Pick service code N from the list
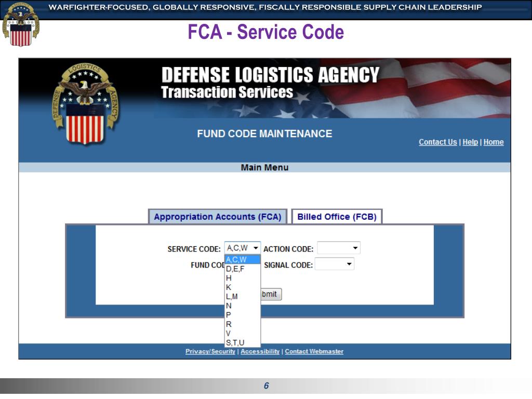 tap(242, 305)
